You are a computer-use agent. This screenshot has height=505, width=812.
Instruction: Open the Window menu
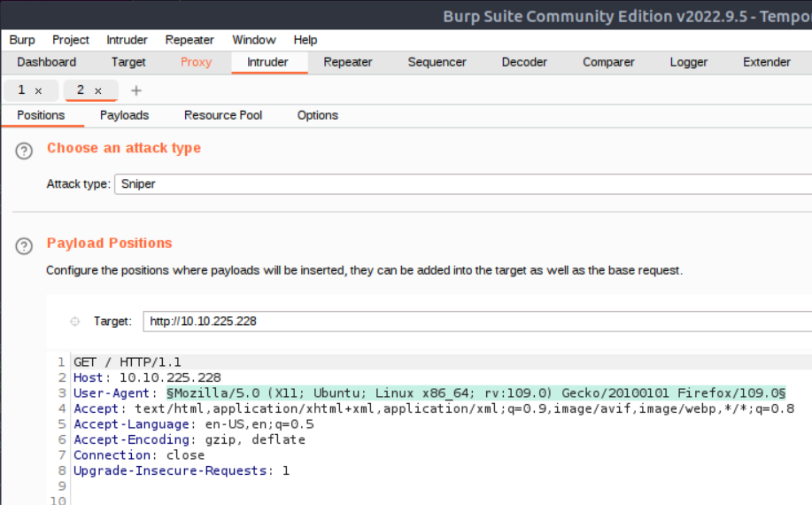(253, 40)
